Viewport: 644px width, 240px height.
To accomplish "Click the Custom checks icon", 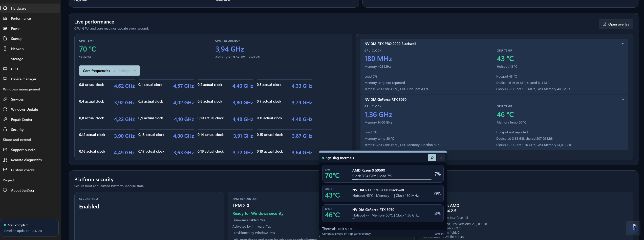I will coord(5,170).
